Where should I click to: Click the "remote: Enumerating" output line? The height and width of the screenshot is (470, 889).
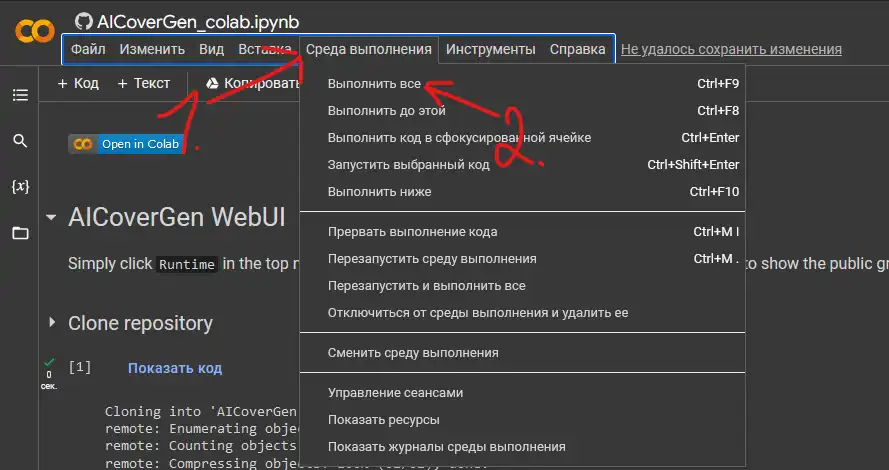pos(201,429)
